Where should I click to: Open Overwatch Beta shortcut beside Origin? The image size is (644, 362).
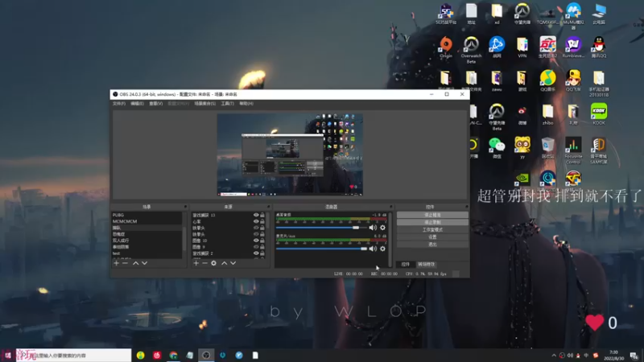(x=471, y=50)
